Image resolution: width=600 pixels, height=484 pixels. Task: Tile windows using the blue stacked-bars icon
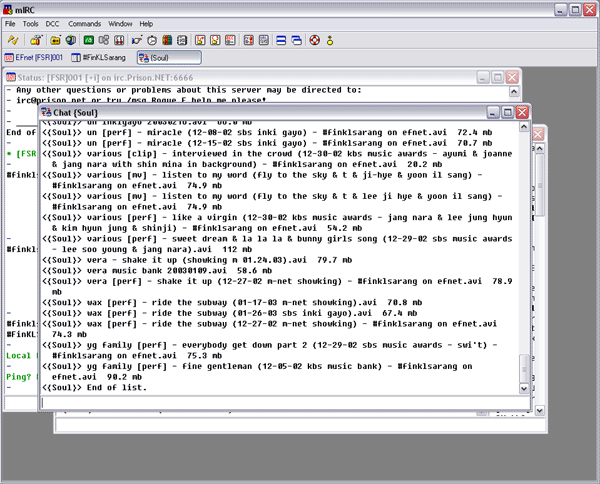coord(279,40)
